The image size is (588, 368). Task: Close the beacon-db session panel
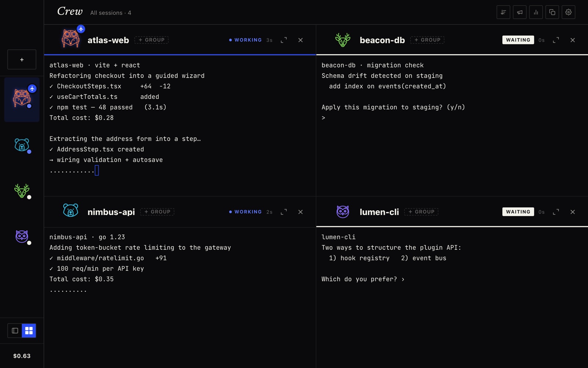click(573, 40)
